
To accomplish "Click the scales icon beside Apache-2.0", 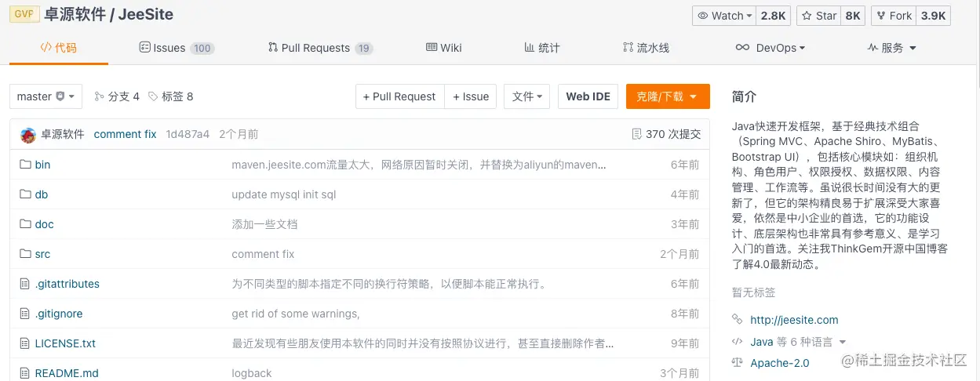I will [737, 363].
